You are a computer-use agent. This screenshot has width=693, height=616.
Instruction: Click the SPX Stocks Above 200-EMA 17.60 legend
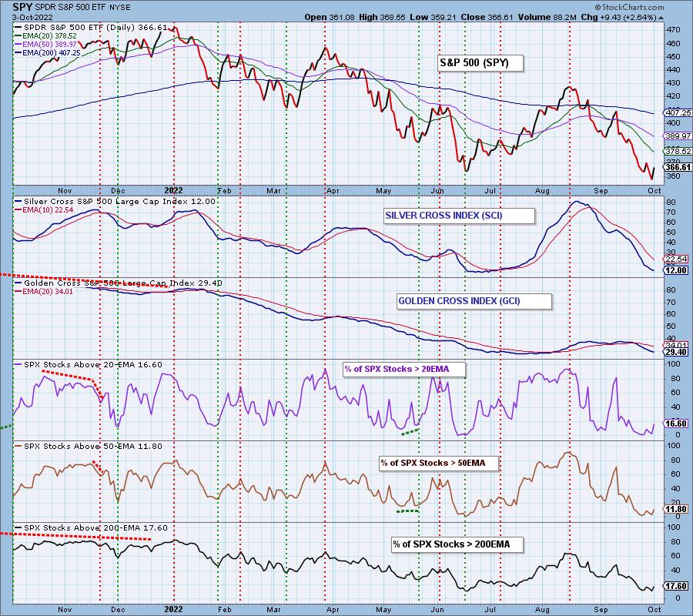coord(92,528)
